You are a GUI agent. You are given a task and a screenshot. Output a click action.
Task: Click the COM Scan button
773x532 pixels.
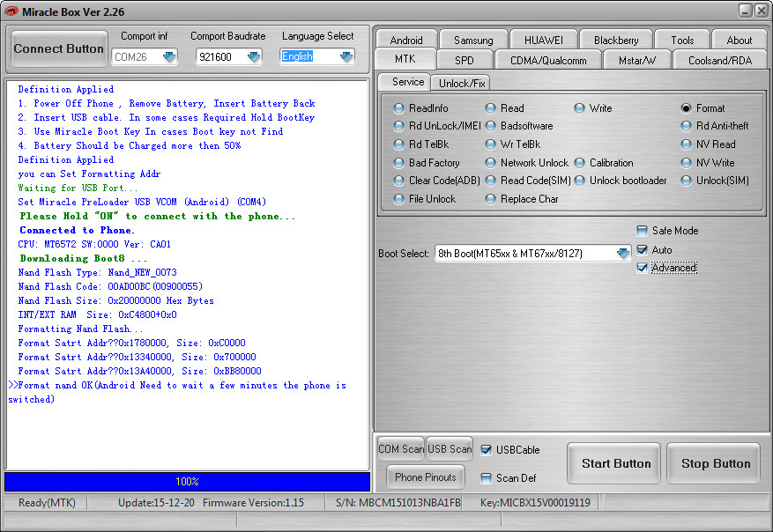(401, 448)
